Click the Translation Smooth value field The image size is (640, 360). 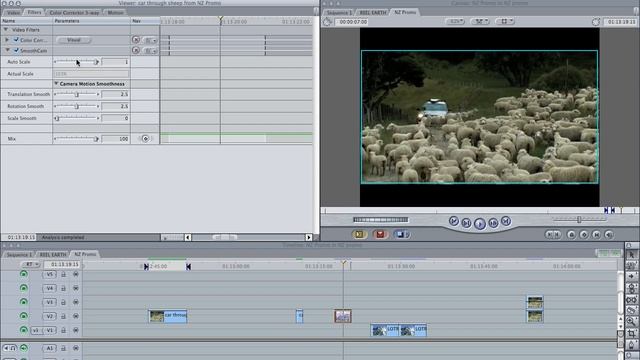pos(115,94)
